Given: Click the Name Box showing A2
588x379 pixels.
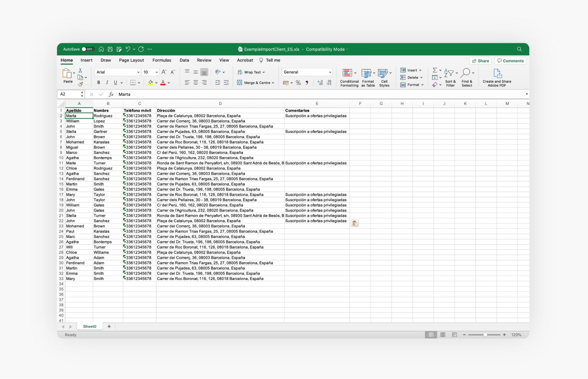Looking at the screenshot, I should pos(70,94).
